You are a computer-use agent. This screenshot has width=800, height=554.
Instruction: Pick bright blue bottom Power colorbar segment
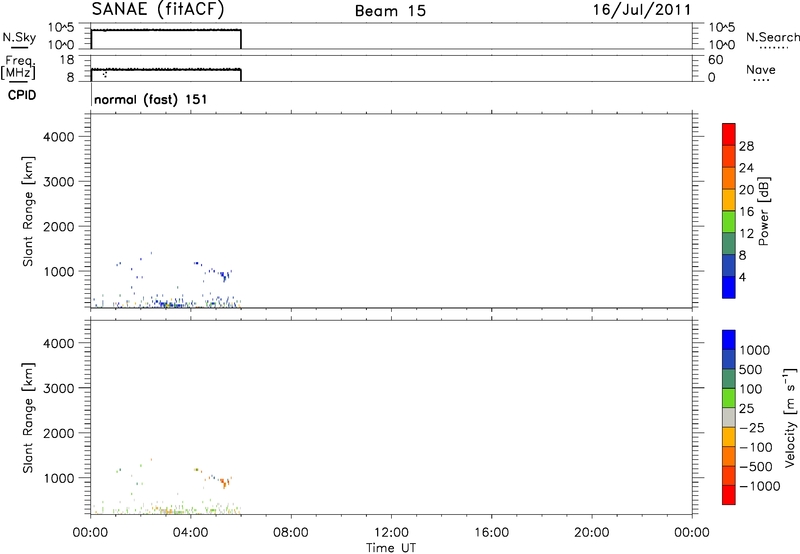pyautogui.click(x=729, y=287)
